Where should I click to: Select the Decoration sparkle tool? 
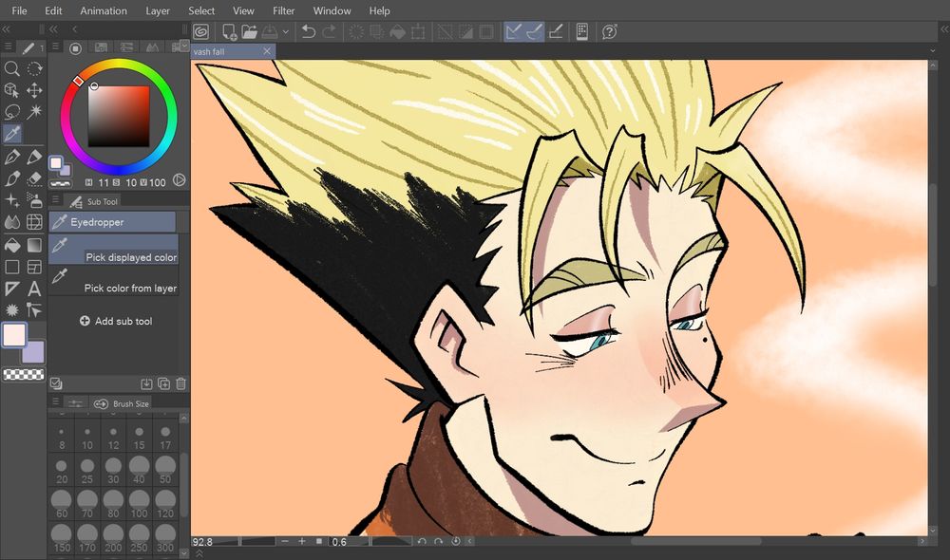[11, 200]
